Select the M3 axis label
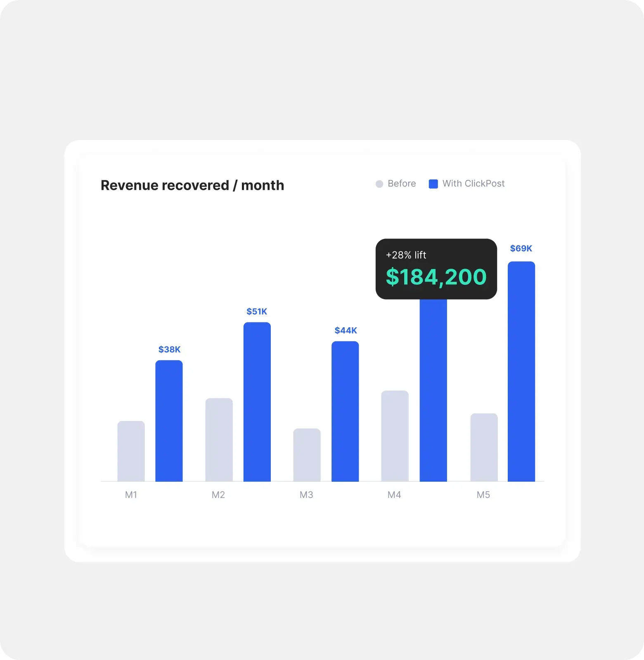The width and height of the screenshot is (644, 660). (306, 495)
